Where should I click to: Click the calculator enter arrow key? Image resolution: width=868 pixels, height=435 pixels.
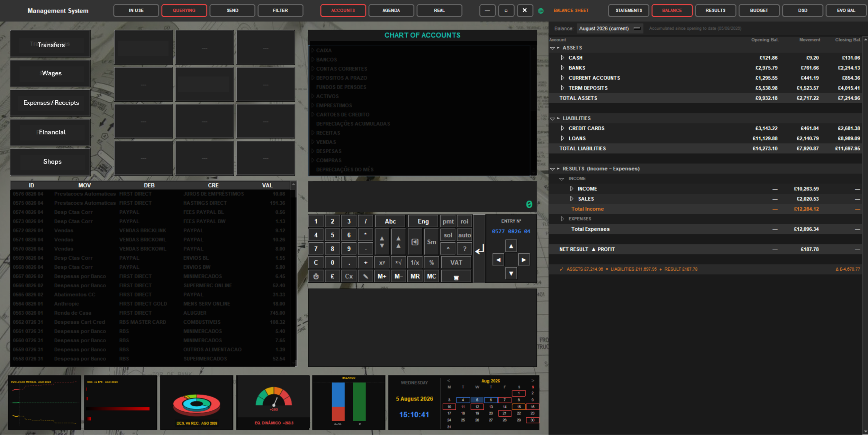[x=479, y=249]
